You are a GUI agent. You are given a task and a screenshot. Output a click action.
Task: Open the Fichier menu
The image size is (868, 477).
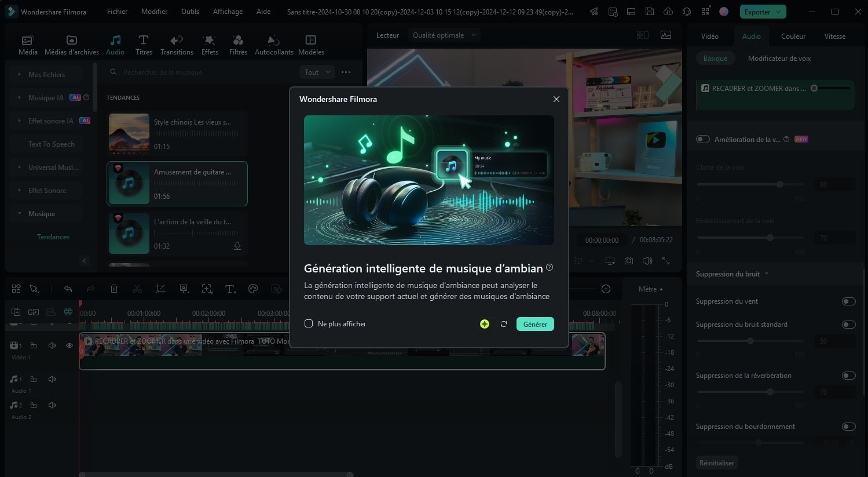(x=117, y=12)
